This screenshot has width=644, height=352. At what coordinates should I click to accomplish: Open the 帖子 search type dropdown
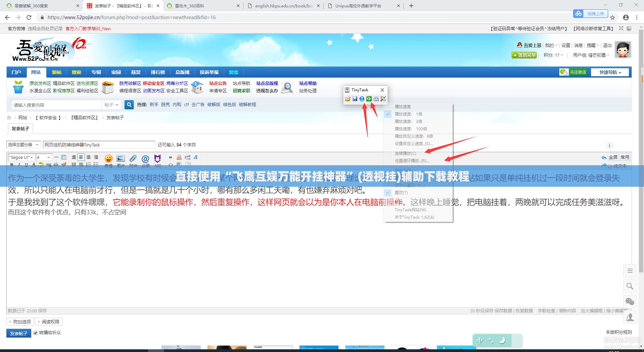tap(111, 105)
